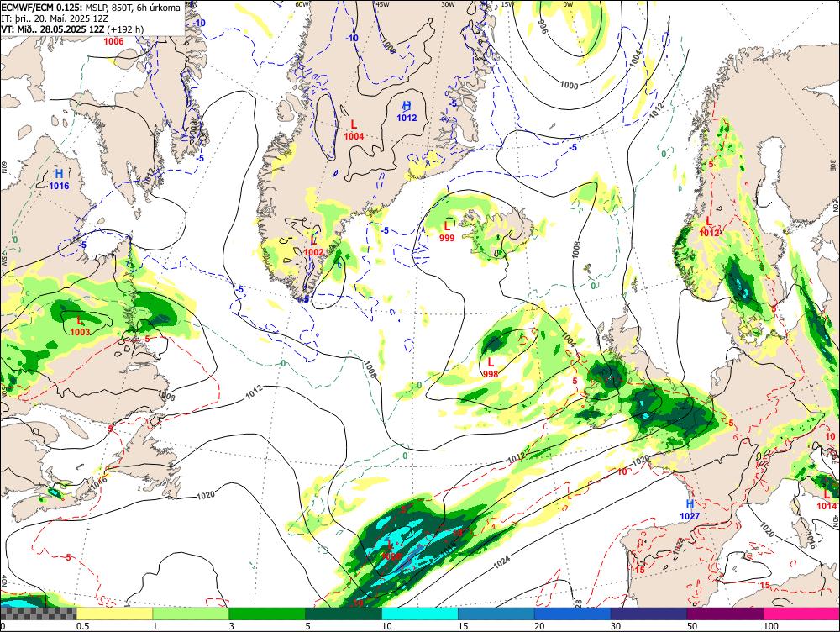Select the low marker 'L 1014' over Italy
Image resolution: width=840 pixels, height=632 pixels.
(827, 499)
